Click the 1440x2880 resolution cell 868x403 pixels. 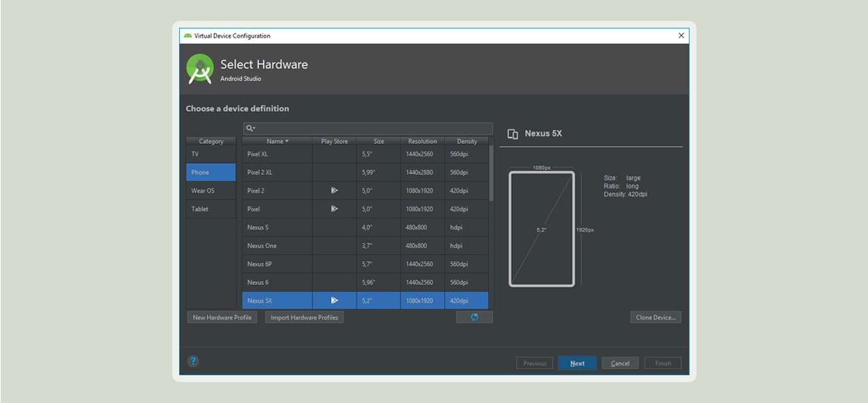[423, 172]
